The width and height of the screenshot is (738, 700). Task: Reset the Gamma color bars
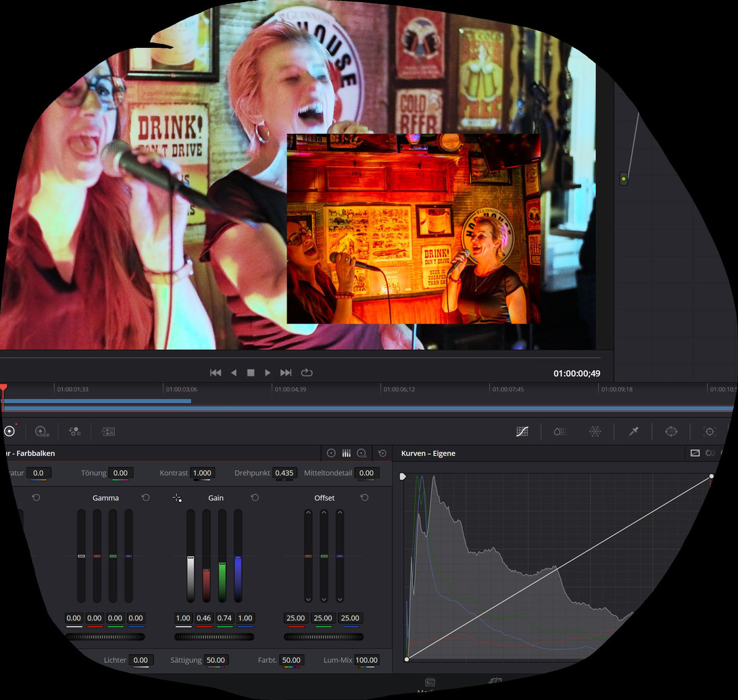(145, 498)
